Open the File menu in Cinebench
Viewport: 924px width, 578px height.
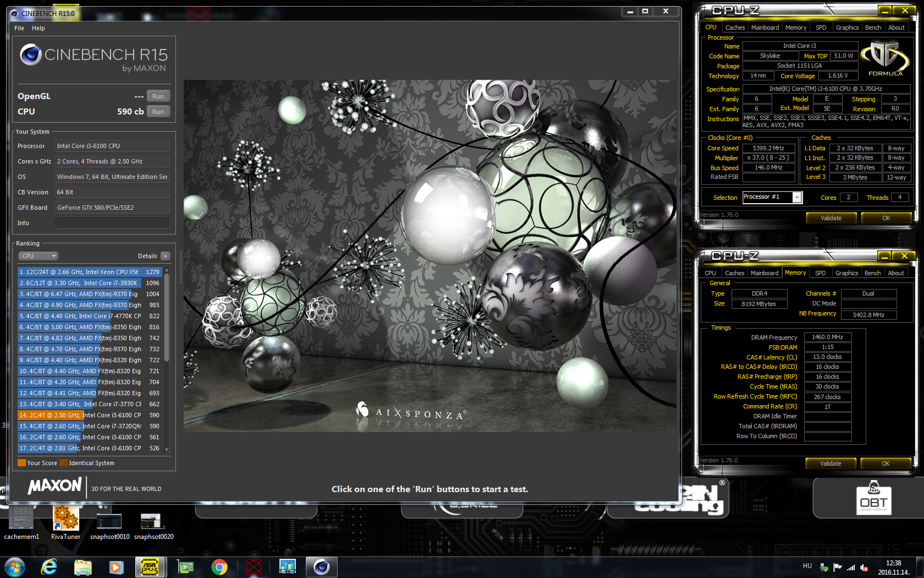coord(19,28)
